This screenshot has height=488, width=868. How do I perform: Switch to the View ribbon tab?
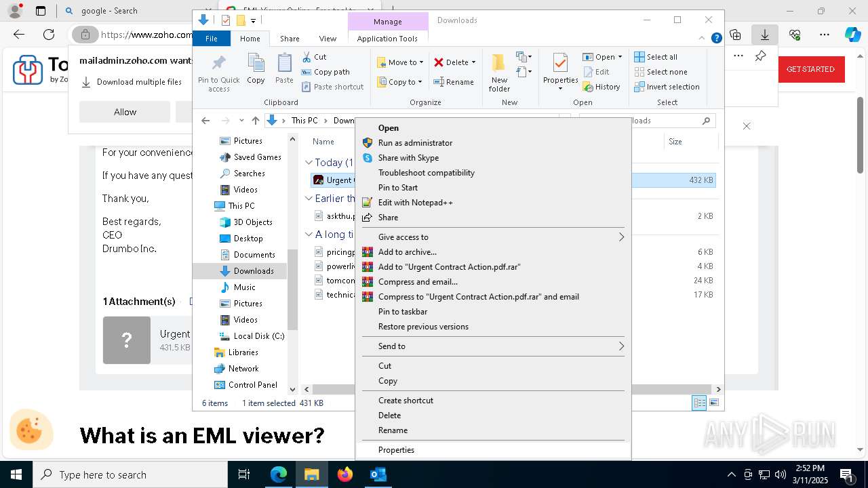coord(328,39)
